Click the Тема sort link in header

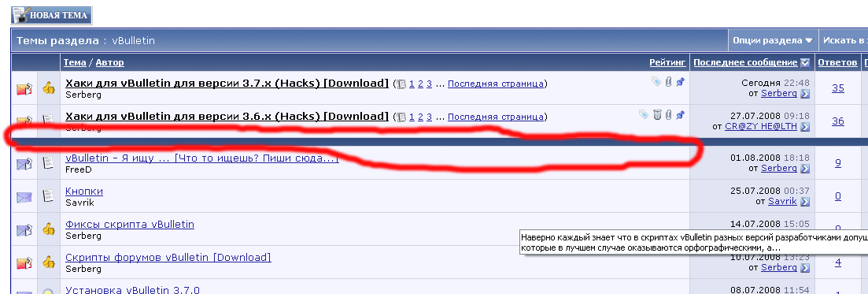(75, 63)
